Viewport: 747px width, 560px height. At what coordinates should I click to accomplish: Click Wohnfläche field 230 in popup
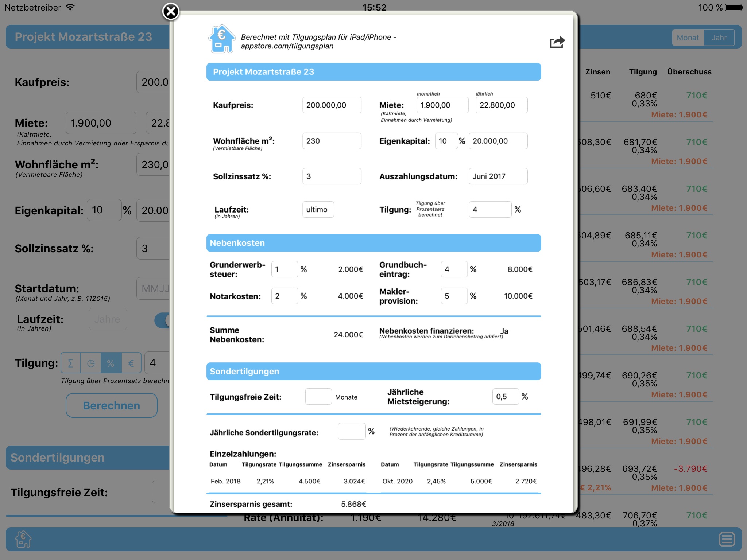(332, 141)
